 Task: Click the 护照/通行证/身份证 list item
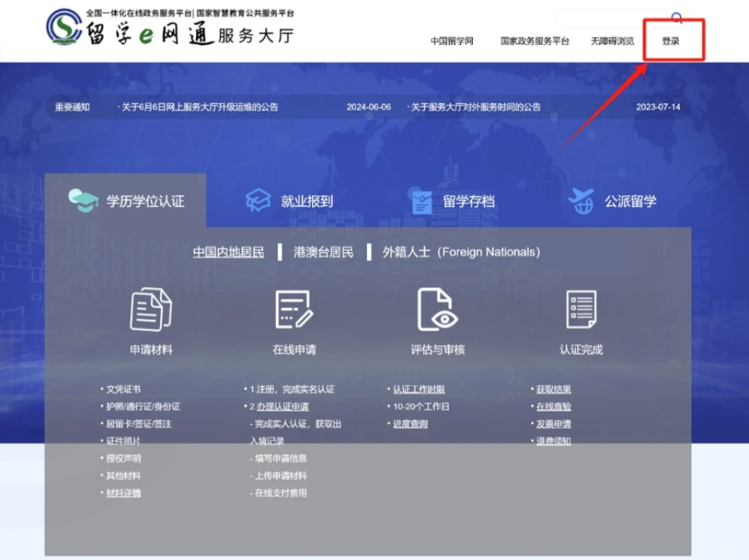pos(143,407)
